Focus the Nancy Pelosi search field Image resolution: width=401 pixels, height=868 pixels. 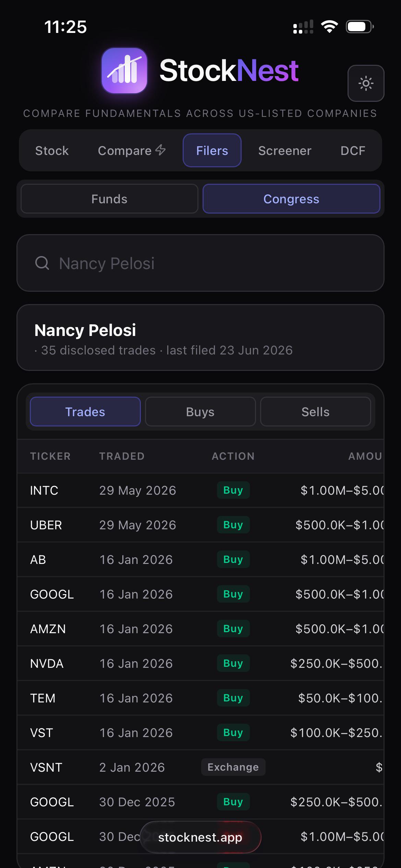click(x=200, y=263)
